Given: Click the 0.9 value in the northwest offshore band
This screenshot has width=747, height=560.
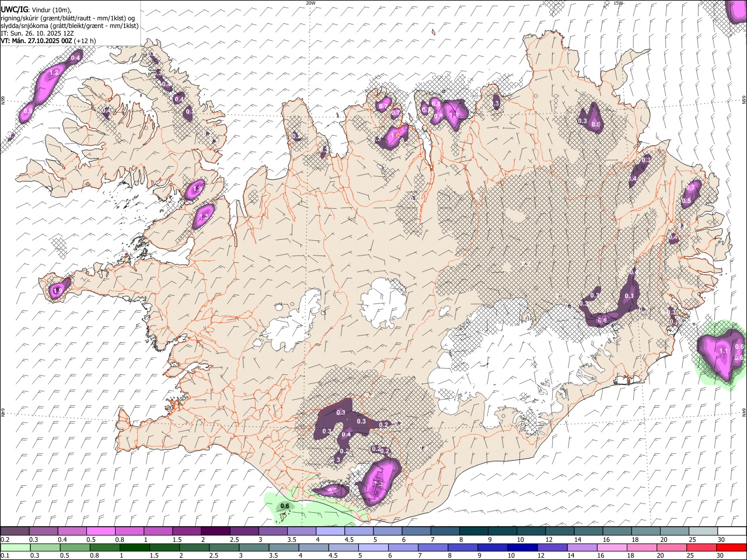Looking at the screenshot, I should point(28,111).
